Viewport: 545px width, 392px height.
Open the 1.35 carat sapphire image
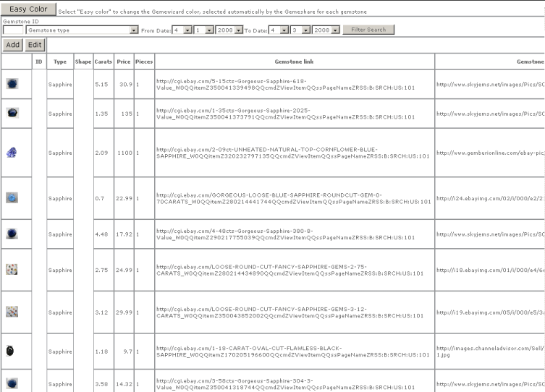(x=12, y=113)
